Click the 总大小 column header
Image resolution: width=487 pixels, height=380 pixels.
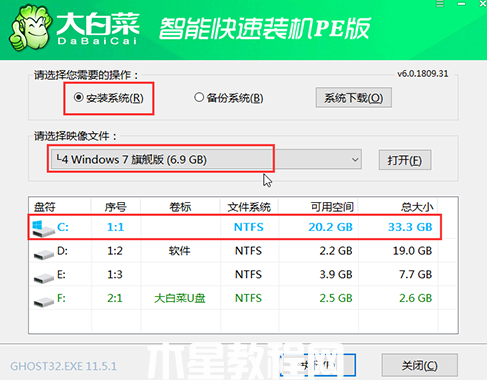(x=417, y=207)
